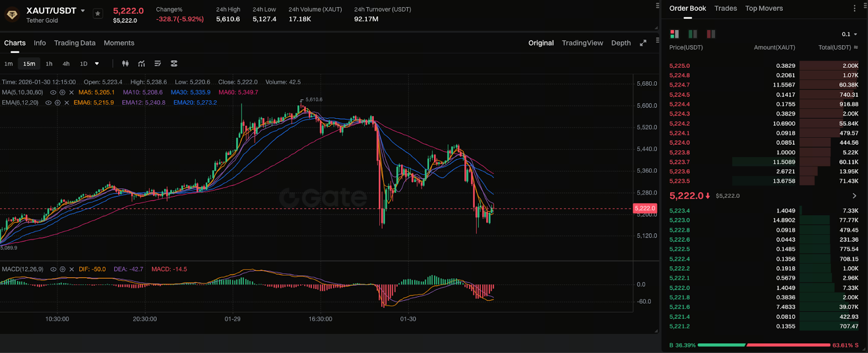The height and width of the screenshot is (353, 868).
Task: Click the 5,223.0 bid price row
Action: pos(764,220)
